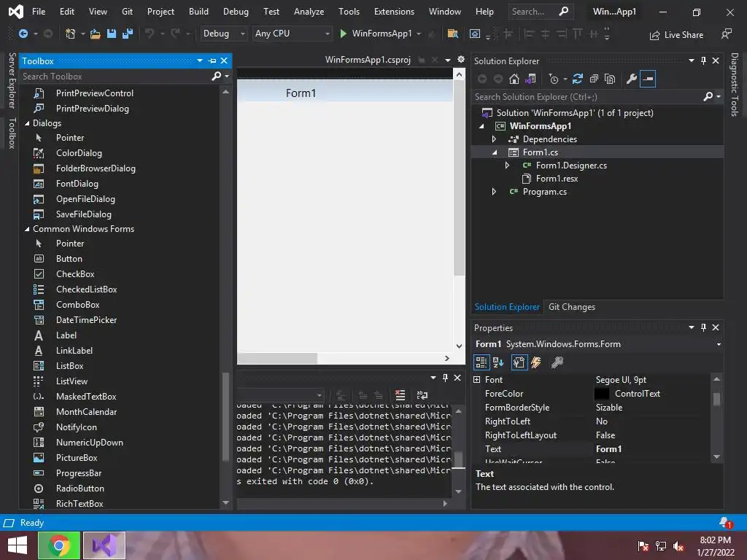This screenshot has width=747, height=560.
Task: Open the Build menu
Action: (x=198, y=12)
